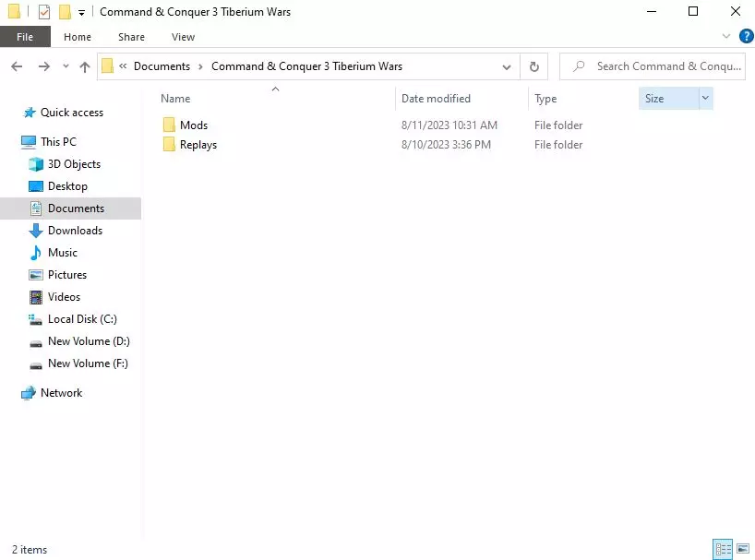755x560 pixels.
Task: Open New Volume (D:)
Action: pyautogui.click(x=89, y=341)
